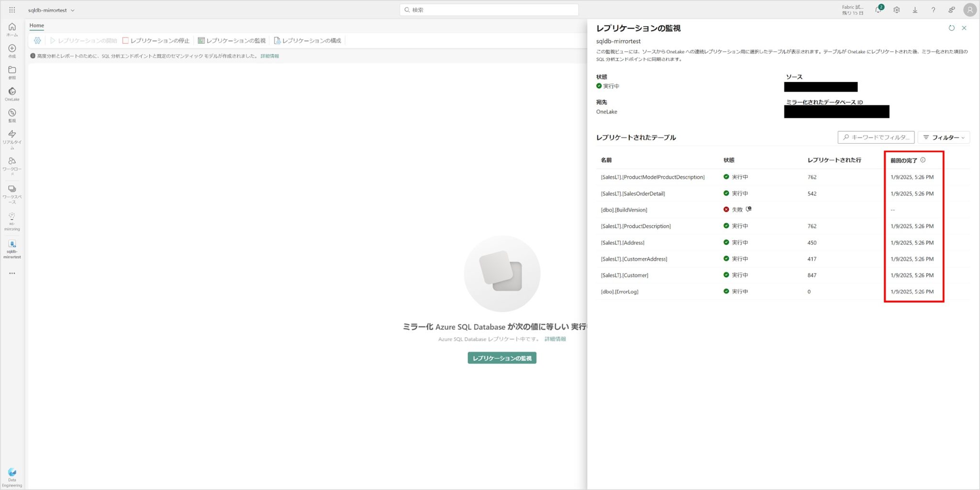Open the リアルタイム (Real-Time) hub icon
This screenshot has width=980, height=490.
(x=12, y=135)
